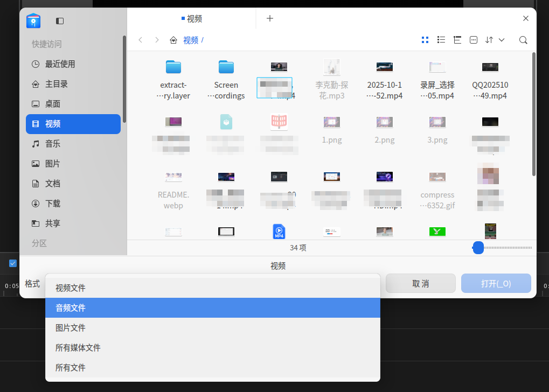Select the 2025-10-1…-52.mp4 video file

coord(385,80)
